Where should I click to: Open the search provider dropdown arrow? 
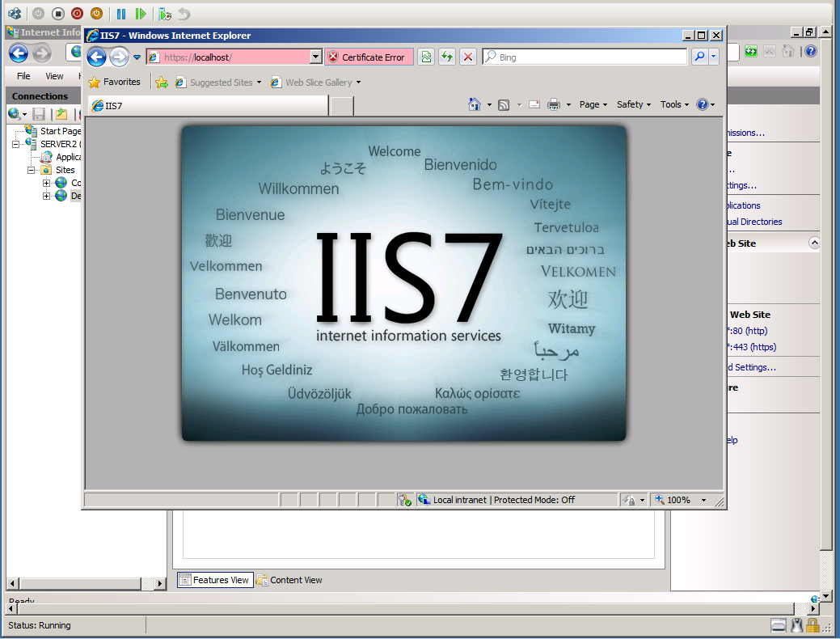pyautogui.click(x=714, y=57)
